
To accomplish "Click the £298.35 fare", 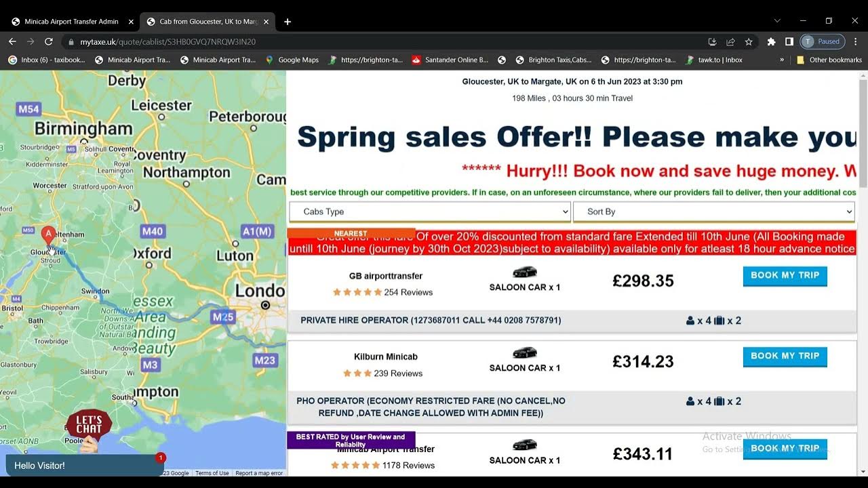I will coord(643,281).
